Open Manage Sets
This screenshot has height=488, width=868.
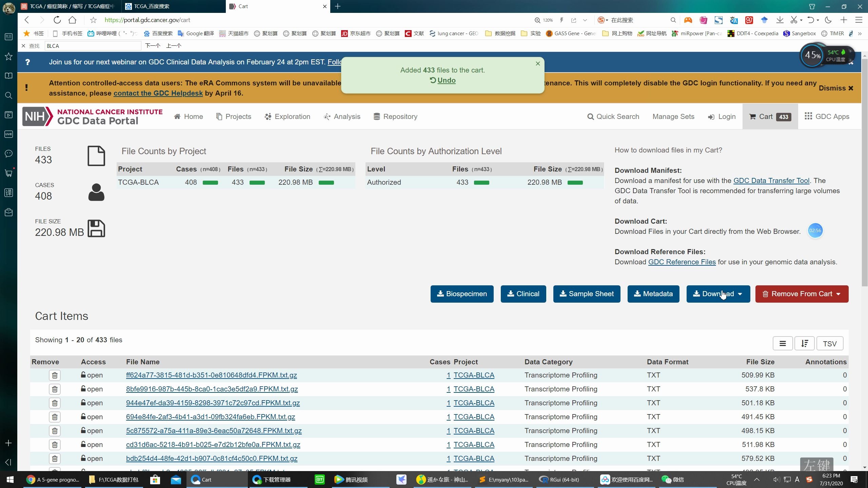point(673,117)
